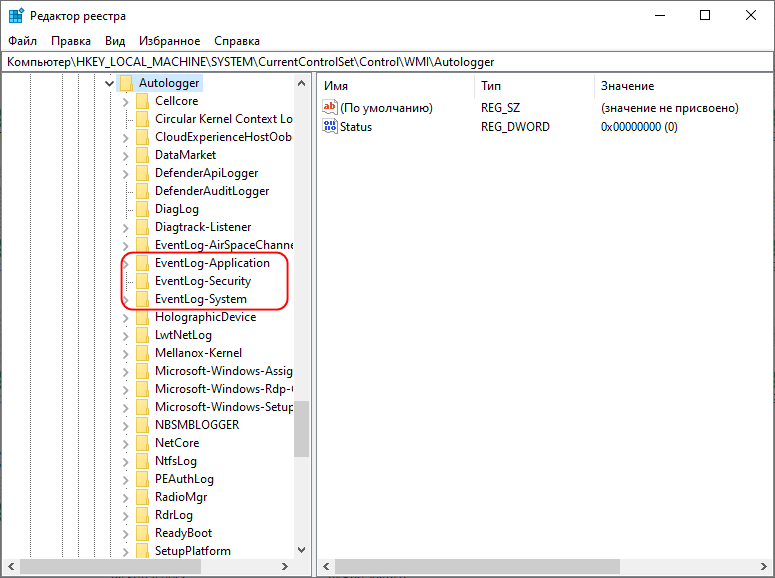The height and width of the screenshot is (578, 775).
Task: Click the SetupPlatform folder icon
Action: click(142, 551)
